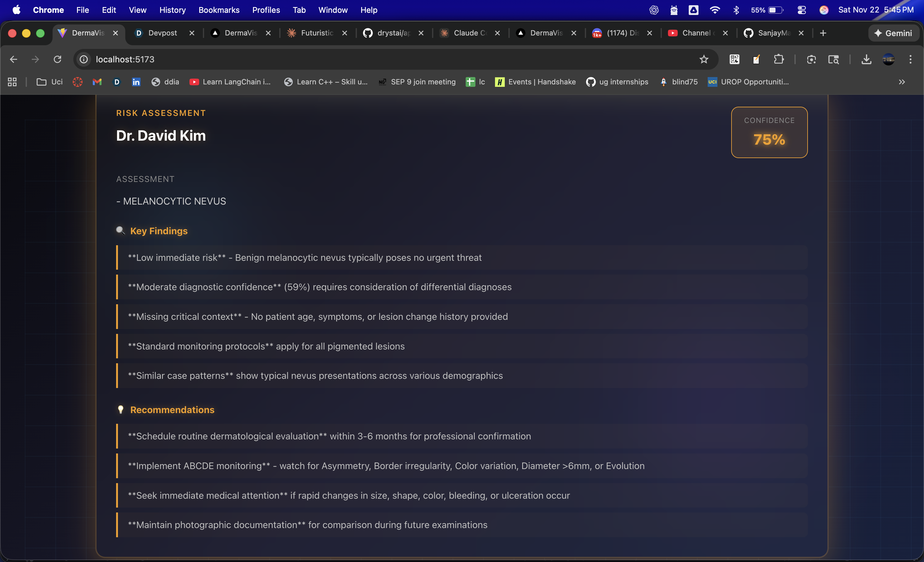924x562 pixels.
Task: Bookmark this page with the star icon
Action: 704,59
